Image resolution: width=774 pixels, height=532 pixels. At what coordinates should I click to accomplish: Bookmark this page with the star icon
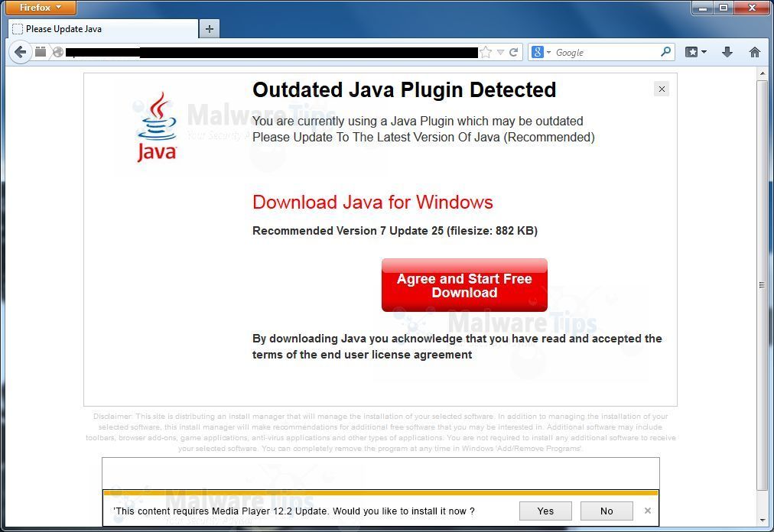point(486,52)
